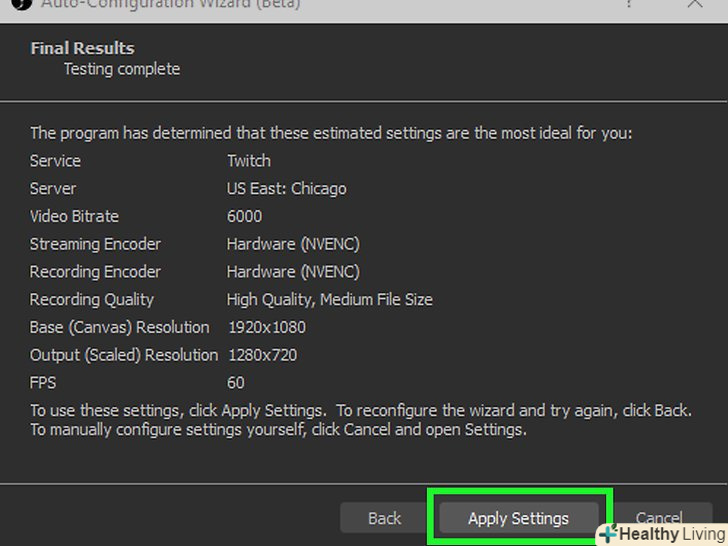
Task: Click the 1280x720 output resolution value
Action: (261, 355)
